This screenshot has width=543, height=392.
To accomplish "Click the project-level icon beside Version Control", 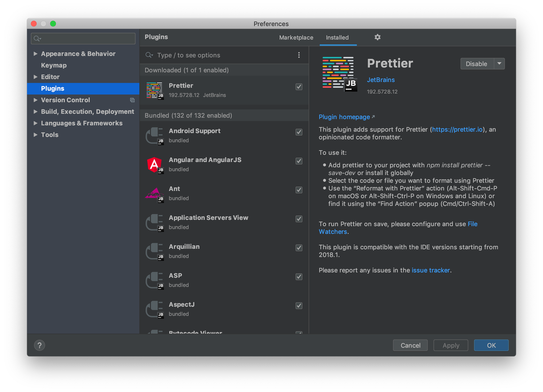I will (132, 100).
